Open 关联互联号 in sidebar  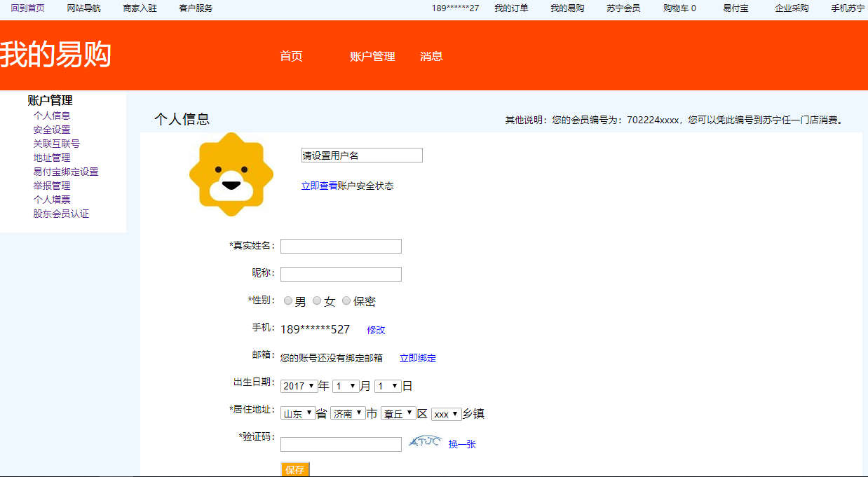(56, 144)
